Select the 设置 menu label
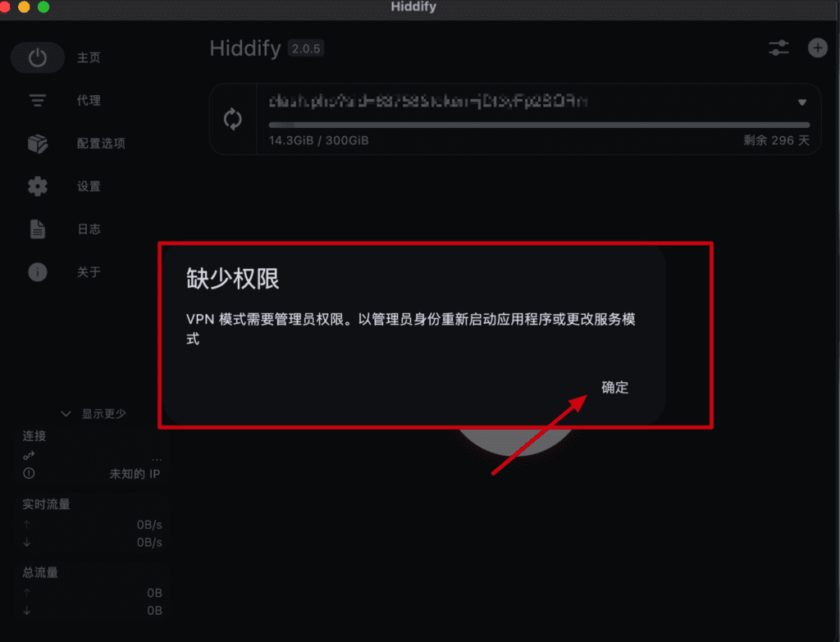 click(89, 186)
